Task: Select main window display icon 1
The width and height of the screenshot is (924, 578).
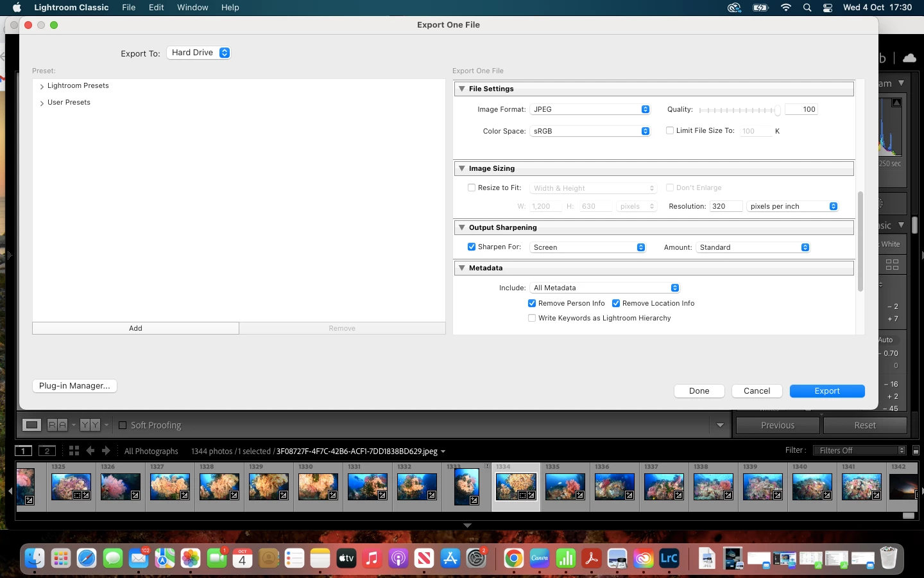Action: [x=24, y=451]
